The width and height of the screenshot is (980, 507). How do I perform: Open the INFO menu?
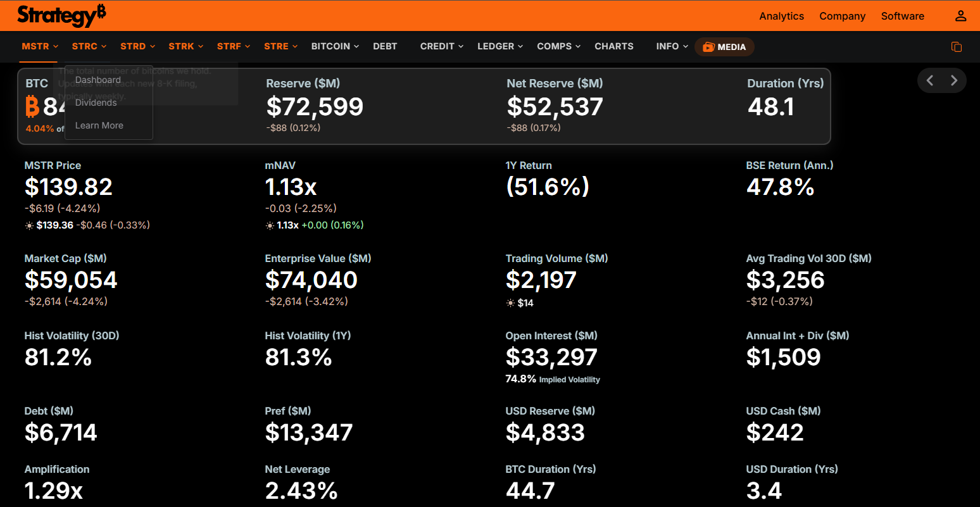tap(672, 46)
